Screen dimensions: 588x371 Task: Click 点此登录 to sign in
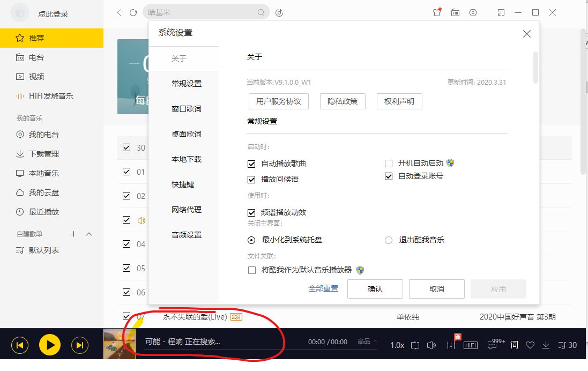(53, 14)
